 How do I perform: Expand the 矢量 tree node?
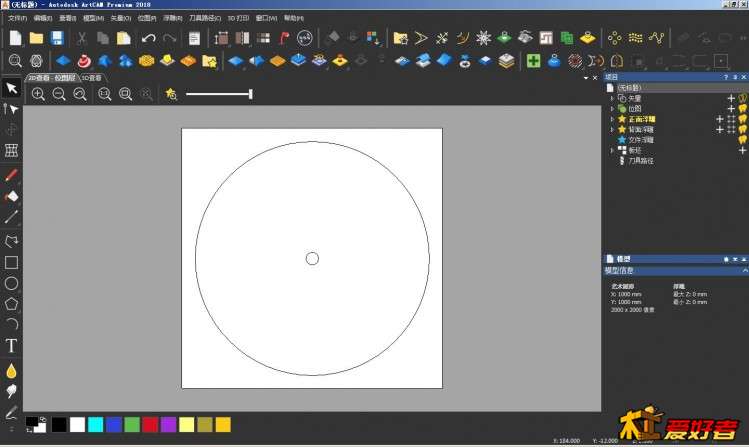612,98
